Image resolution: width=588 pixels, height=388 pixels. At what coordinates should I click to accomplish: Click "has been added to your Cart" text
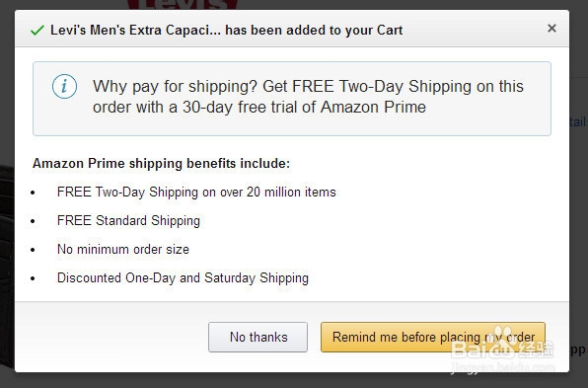coord(314,30)
